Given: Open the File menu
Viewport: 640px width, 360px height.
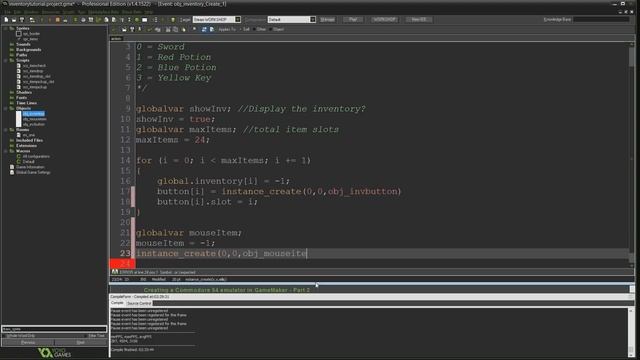Looking at the screenshot, I should pos(7,12).
